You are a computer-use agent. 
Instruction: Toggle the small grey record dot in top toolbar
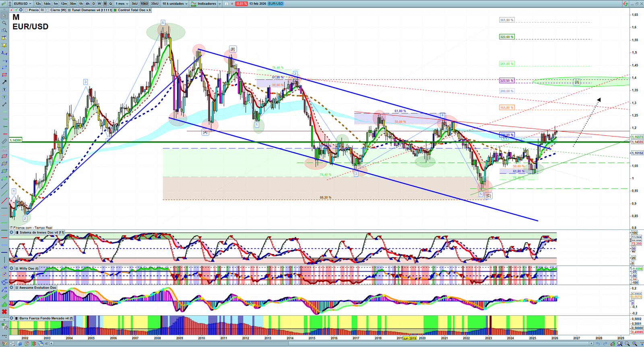232,4
